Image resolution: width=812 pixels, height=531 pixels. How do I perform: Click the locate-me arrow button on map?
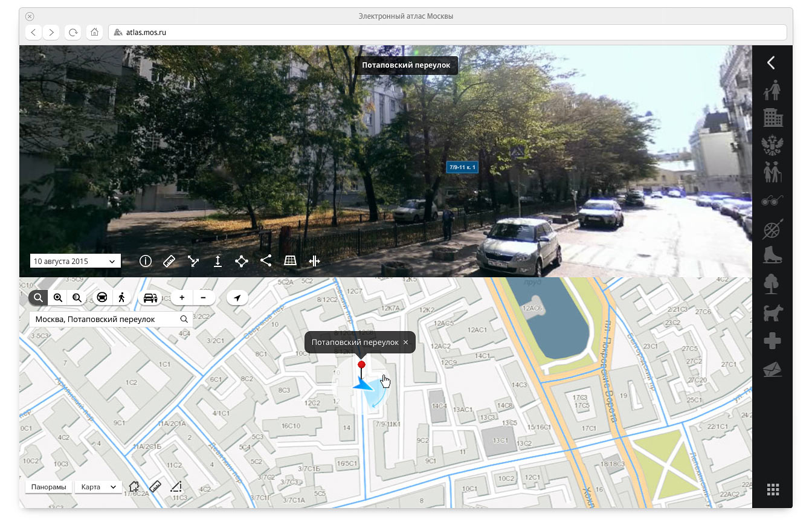click(x=237, y=298)
